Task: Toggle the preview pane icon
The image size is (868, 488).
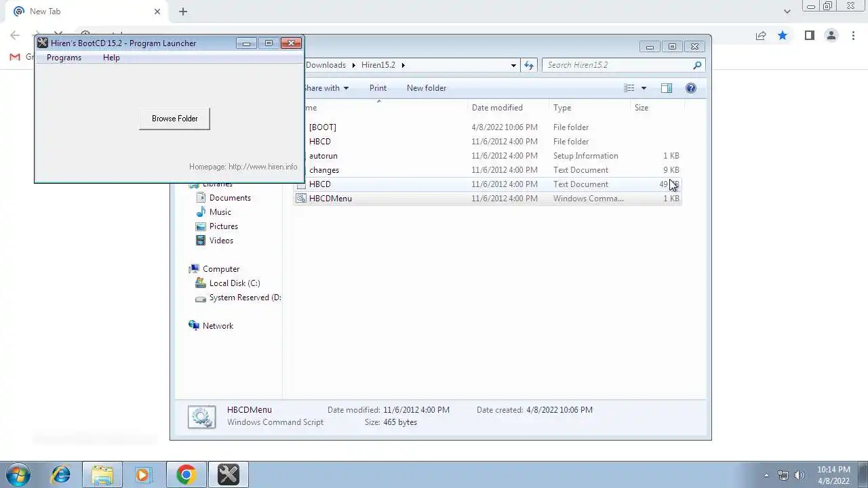Action: (667, 88)
